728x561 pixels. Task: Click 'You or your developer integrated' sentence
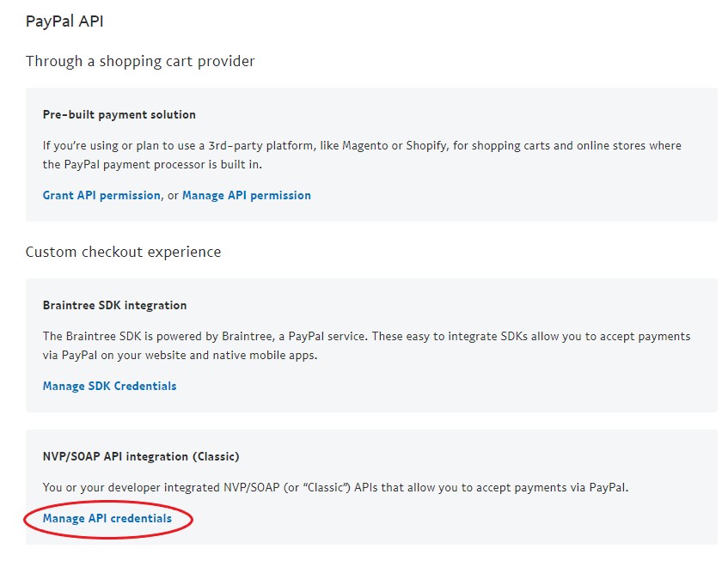pyautogui.click(x=132, y=488)
